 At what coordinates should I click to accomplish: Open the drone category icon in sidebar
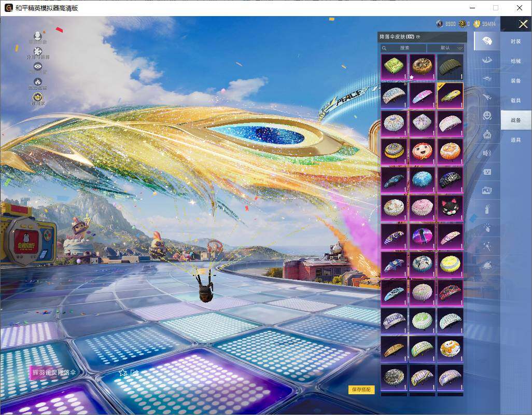(x=487, y=78)
